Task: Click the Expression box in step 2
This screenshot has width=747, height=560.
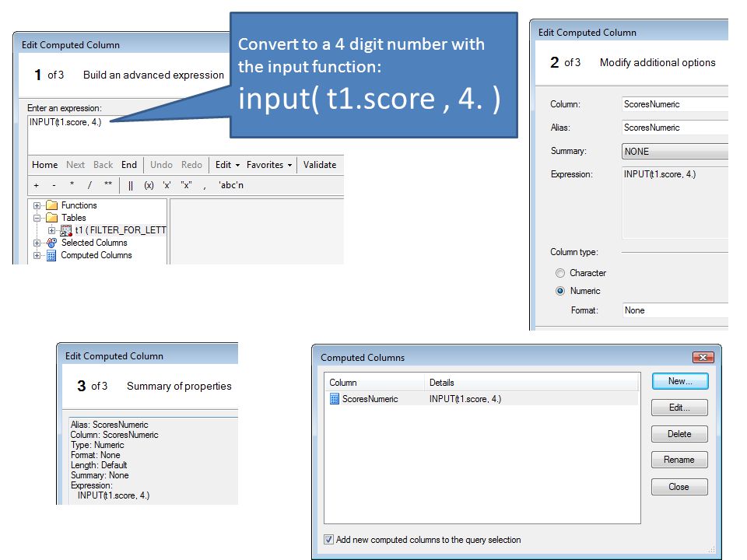Action: pos(675,202)
